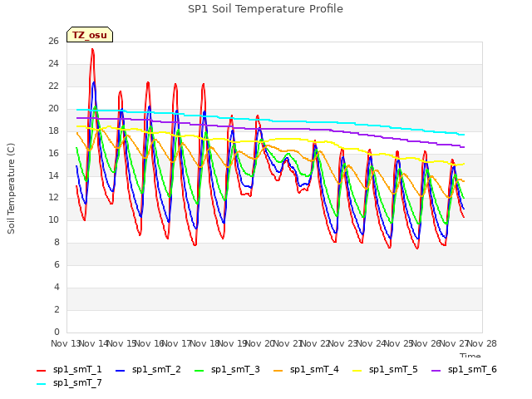Click the 20 y-axis tick label
This screenshot has height=399, width=532.
click(53, 108)
